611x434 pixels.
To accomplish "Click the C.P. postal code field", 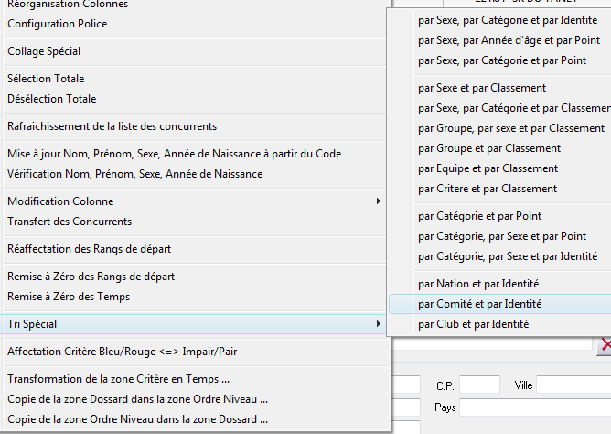I will [x=479, y=385].
